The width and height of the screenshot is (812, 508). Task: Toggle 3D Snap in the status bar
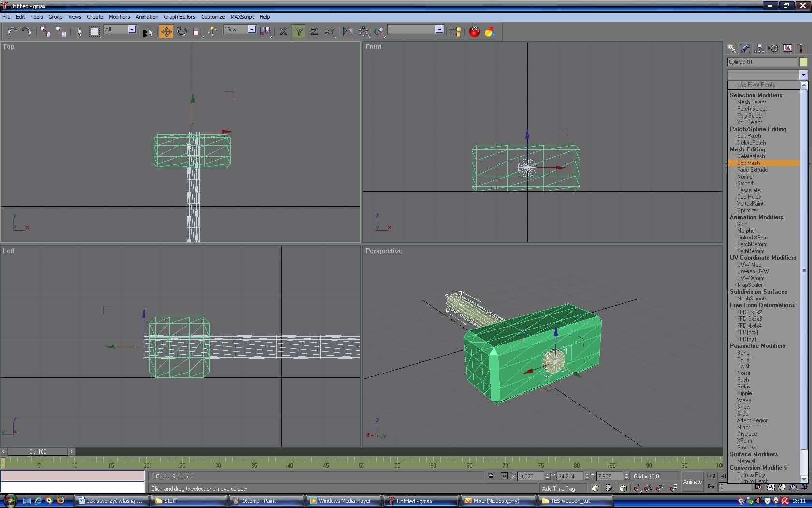click(x=637, y=488)
